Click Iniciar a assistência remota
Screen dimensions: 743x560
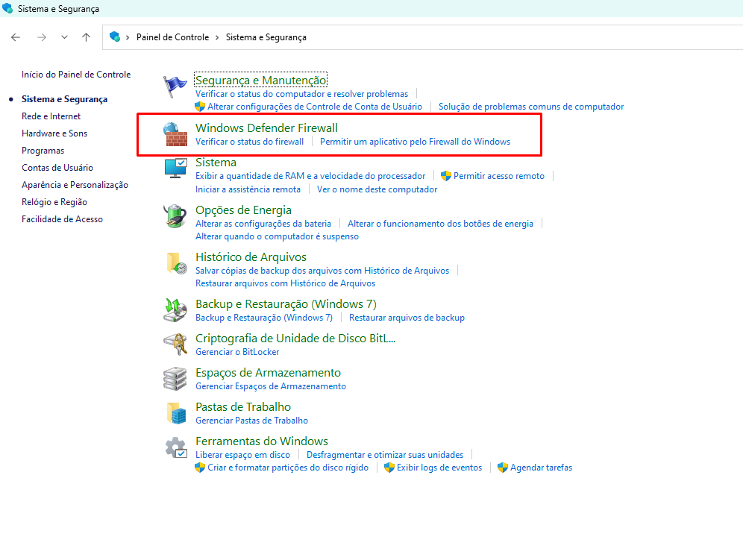[x=248, y=189]
